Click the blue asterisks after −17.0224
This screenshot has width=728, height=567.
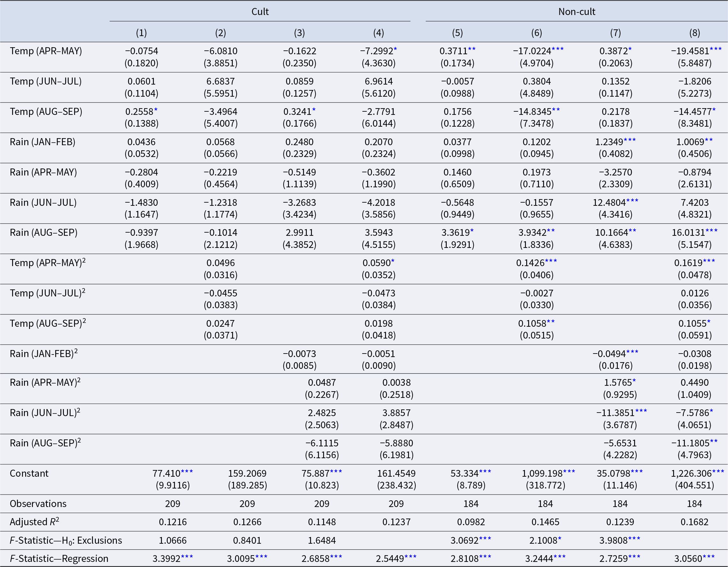(558, 49)
